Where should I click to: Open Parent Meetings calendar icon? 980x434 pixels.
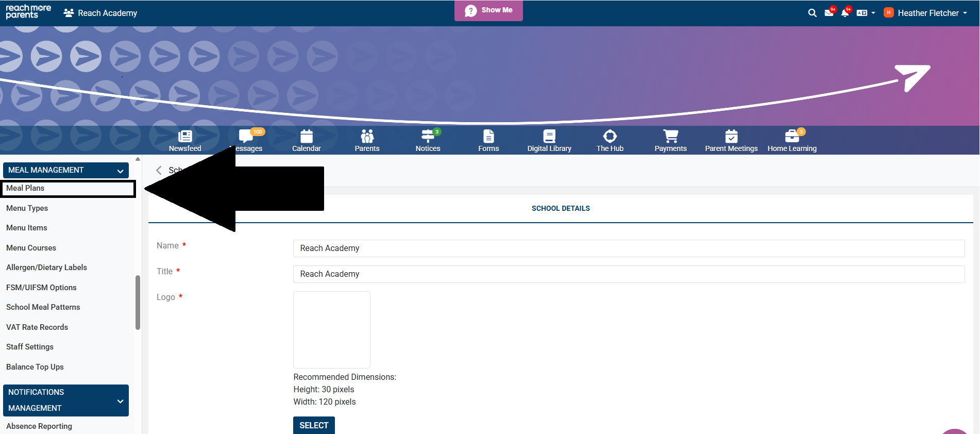pos(731,137)
